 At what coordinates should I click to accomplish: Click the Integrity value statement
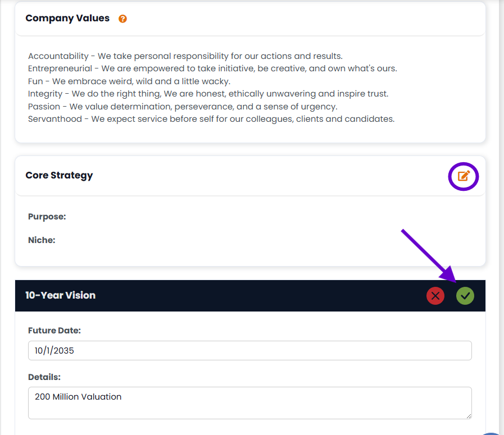208,94
